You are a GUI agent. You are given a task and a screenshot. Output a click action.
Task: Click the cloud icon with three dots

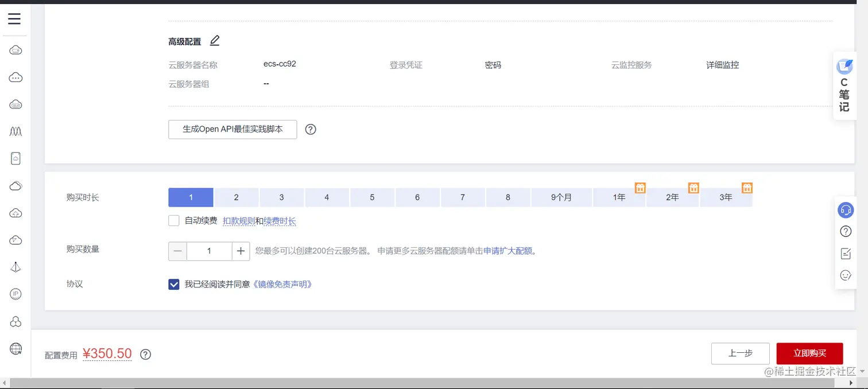coord(15,77)
